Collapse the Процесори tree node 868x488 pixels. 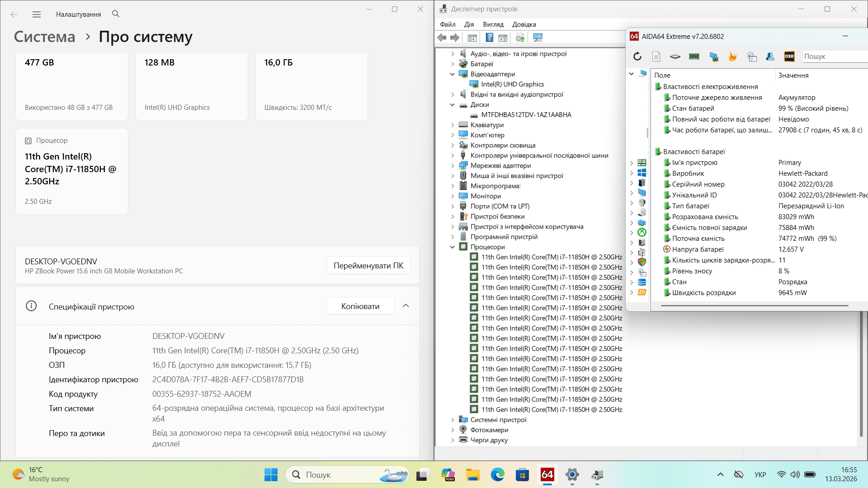(452, 247)
